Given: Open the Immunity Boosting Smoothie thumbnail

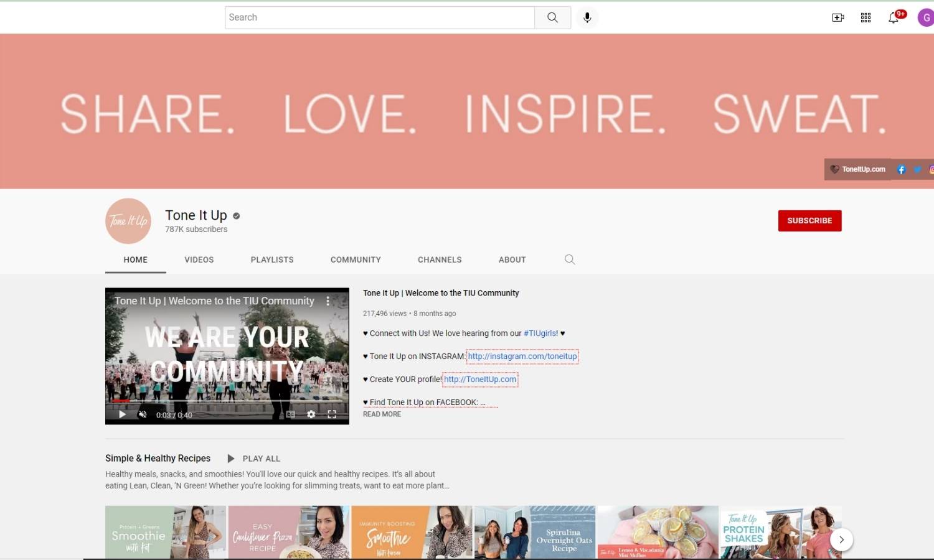Looking at the screenshot, I should click(412, 532).
